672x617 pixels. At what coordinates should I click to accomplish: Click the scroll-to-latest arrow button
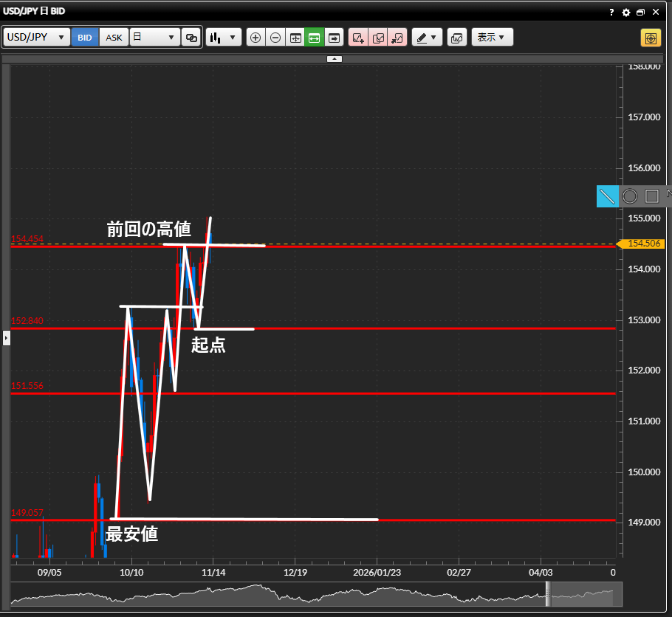[x=335, y=38]
